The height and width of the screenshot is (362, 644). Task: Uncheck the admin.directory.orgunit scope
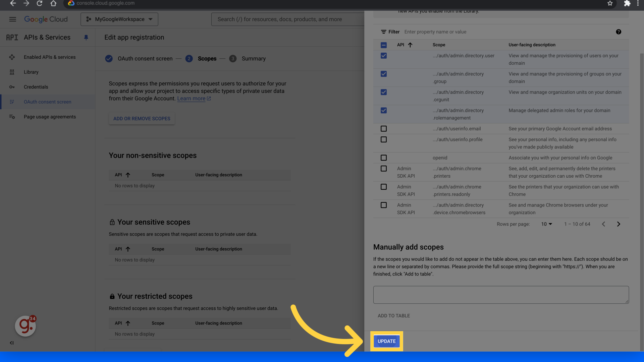pyautogui.click(x=384, y=92)
